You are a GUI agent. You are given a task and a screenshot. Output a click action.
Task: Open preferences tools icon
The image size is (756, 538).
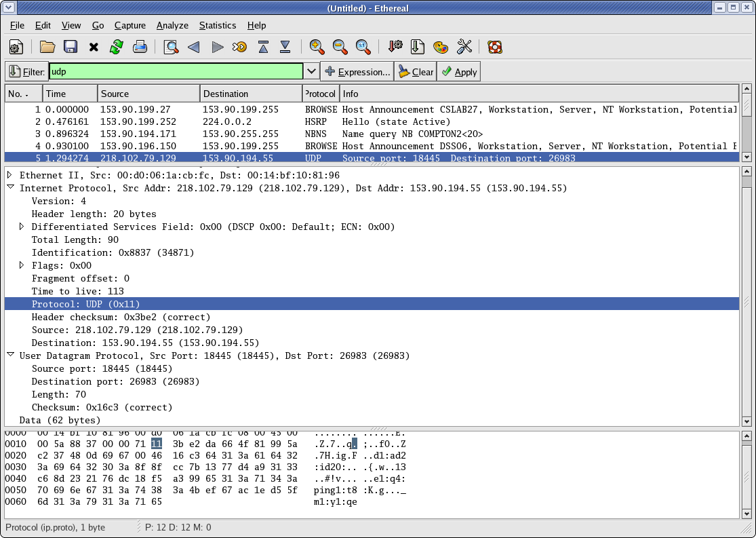[464, 47]
